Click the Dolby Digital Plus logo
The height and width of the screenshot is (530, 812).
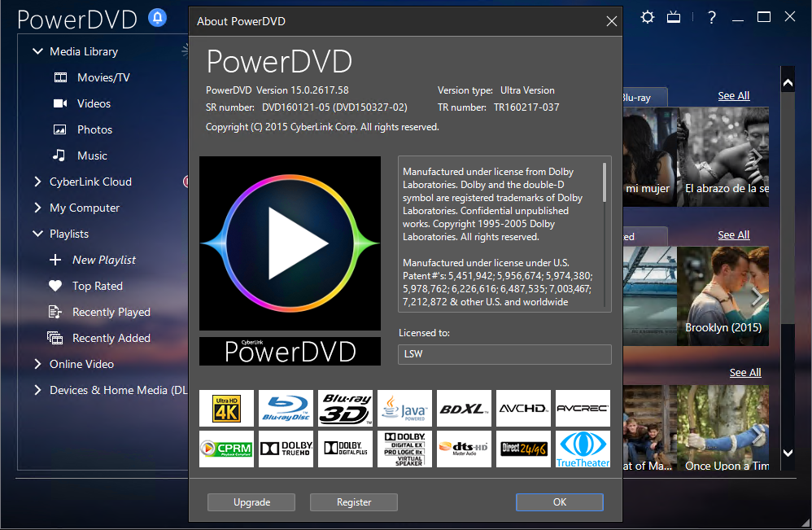[346, 449]
